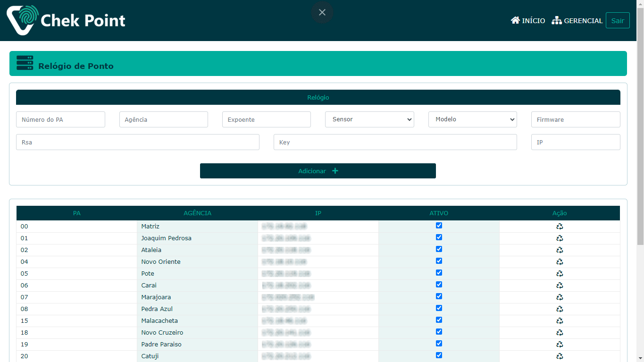
Task: Toggle the Ativo checkbox for Novo Oriente
Action: click(439, 261)
